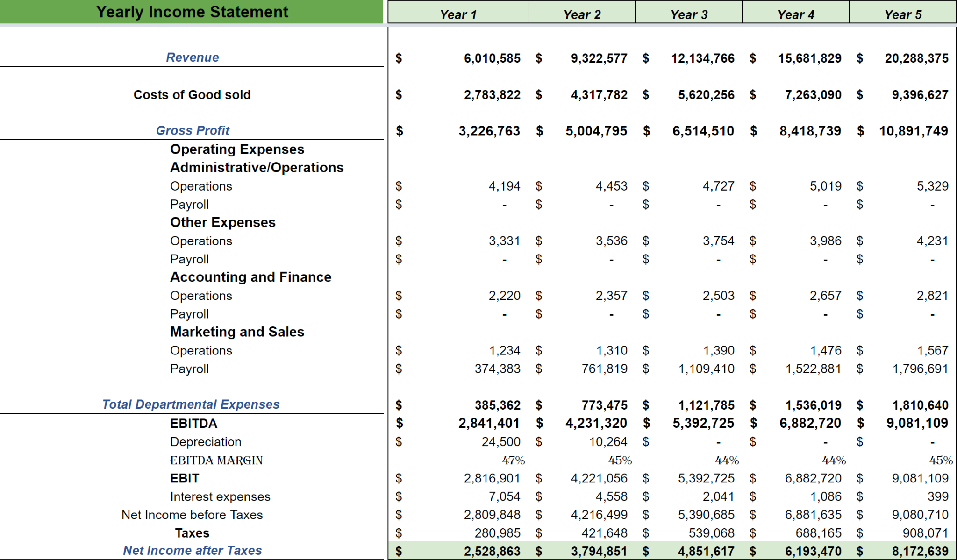Select Year 4 value 3,986
This screenshot has height=560, width=957.
click(x=826, y=241)
